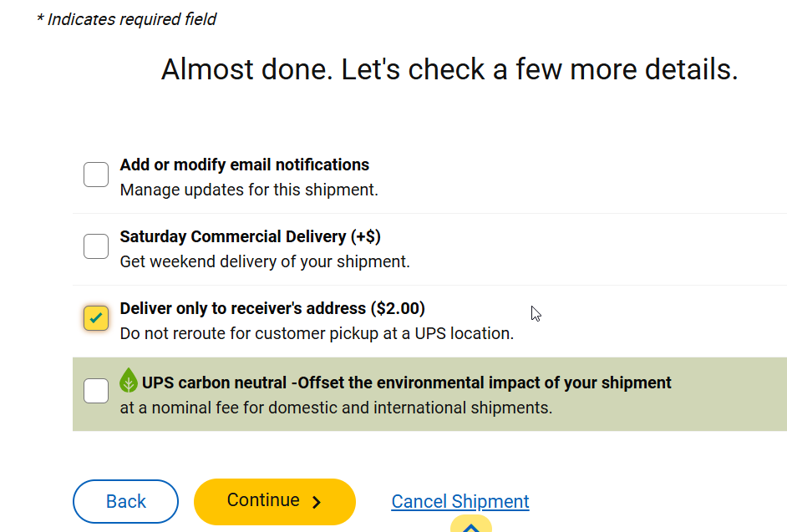
Task: Click "Saturday Commercial Delivery (+$)" label text
Action: pyautogui.click(x=250, y=236)
